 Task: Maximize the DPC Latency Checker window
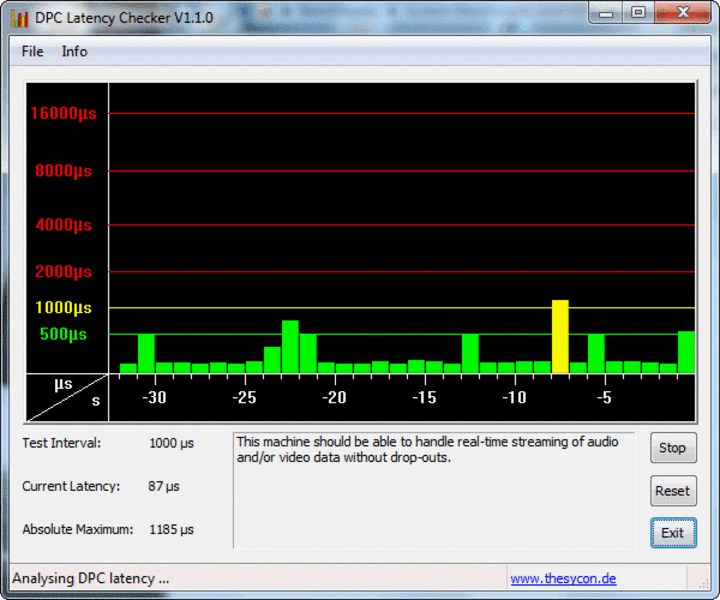[638, 13]
